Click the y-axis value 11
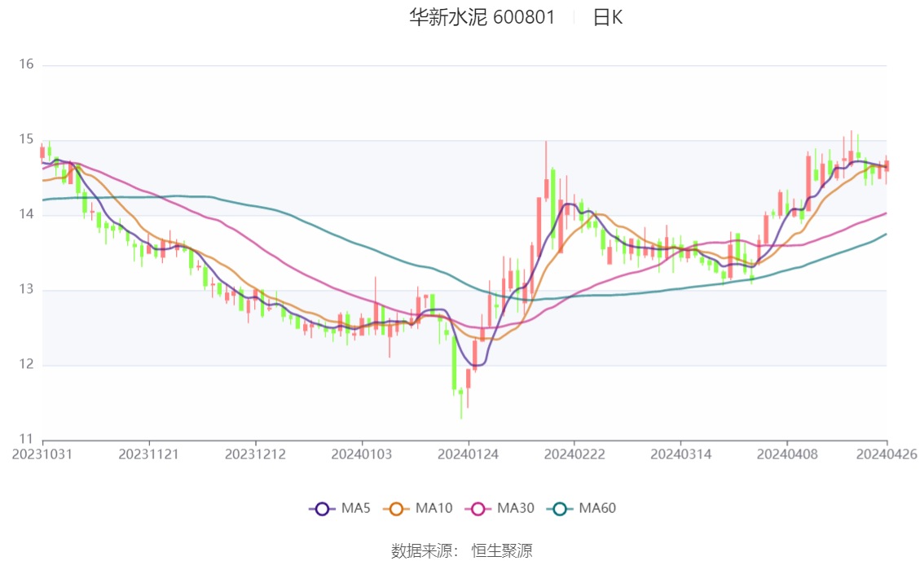This screenshot has height=561, width=924. [x=27, y=439]
